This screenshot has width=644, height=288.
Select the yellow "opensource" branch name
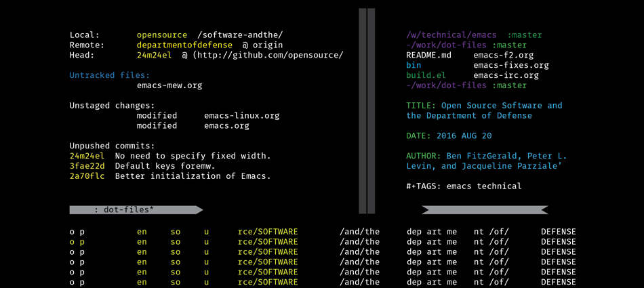click(x=162, y=36)
